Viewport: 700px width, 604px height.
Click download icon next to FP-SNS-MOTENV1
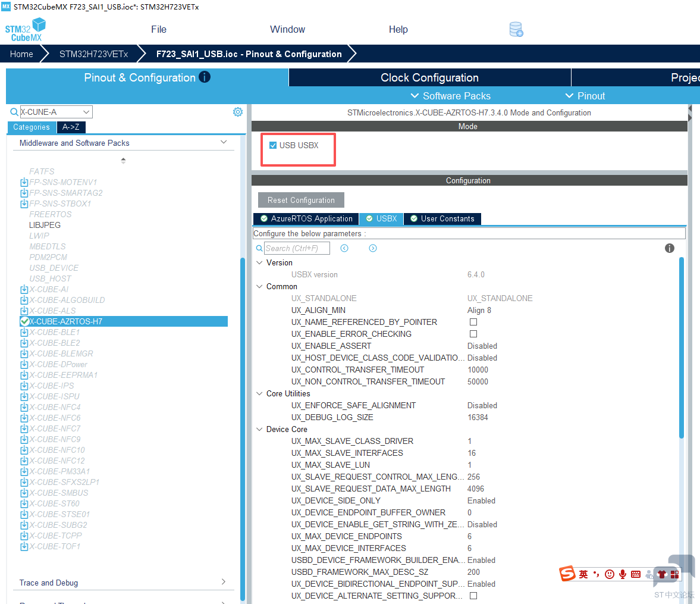point(24,182)
